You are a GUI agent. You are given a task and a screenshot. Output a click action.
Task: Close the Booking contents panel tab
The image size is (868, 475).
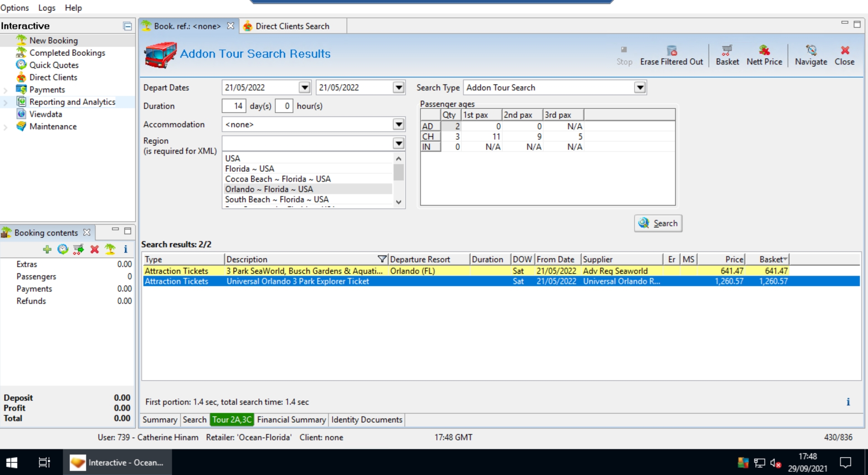pyautogui.click(x=87, y=232)
